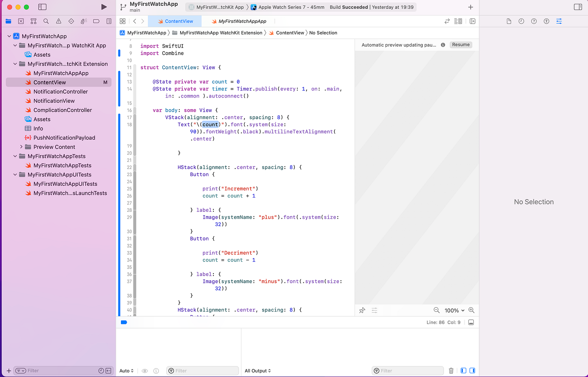Click the toolbar plus Library button
Viewport: 588px width, 377px height.
[471, 7]
